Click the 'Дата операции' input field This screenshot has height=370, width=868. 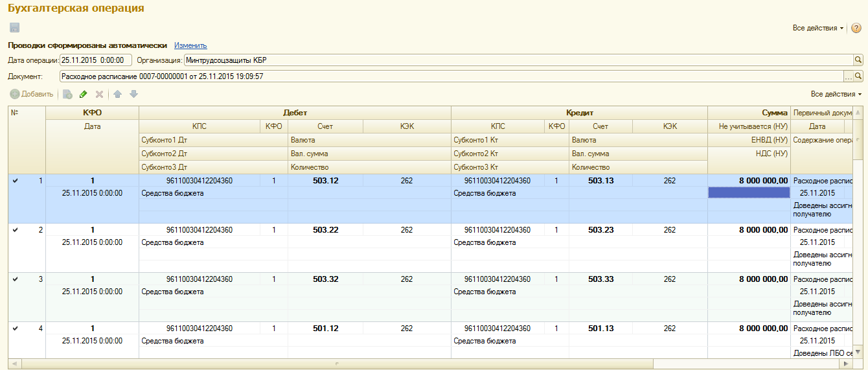pos(96,60)
